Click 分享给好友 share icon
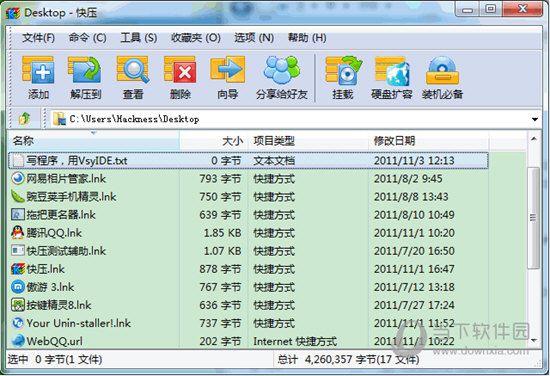The width and height of the screenshot is (550, 376). (x=282, y=69)
